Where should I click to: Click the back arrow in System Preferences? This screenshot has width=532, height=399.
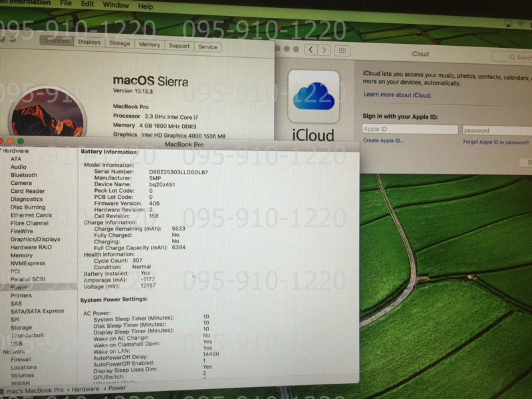click(311, 50)
